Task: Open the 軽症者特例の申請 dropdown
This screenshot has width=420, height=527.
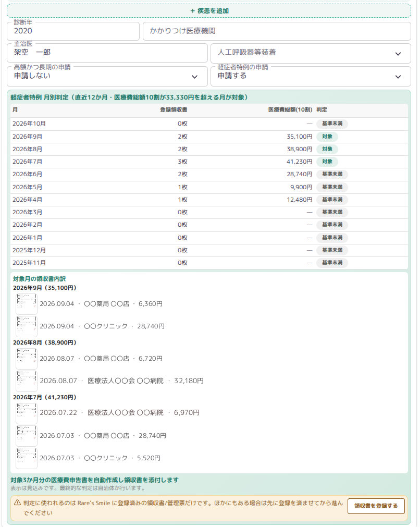Action: coord(311,76)
